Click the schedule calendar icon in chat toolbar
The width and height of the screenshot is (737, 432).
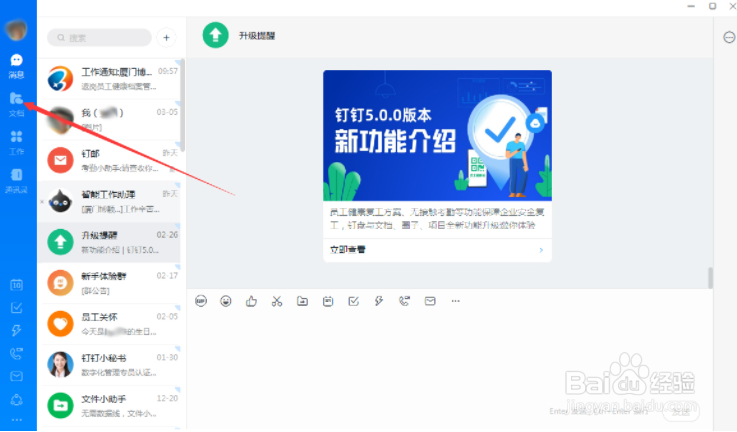[328, 301]
